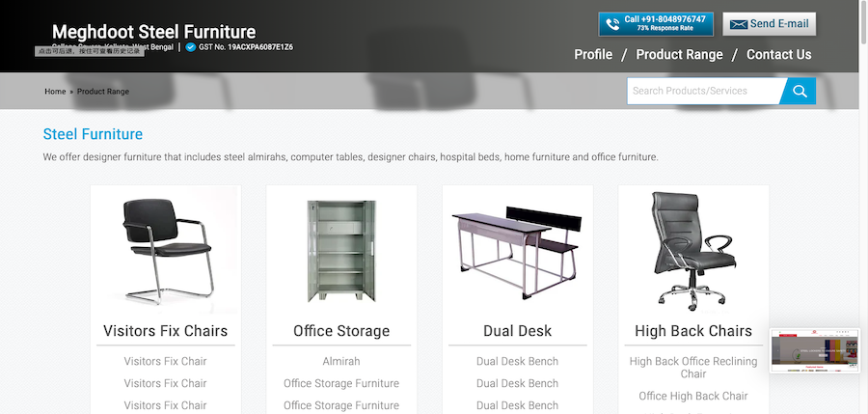Open the Visitors Fix Chairs product image
This screenshot has width=868, height=414.
[166, 251]
